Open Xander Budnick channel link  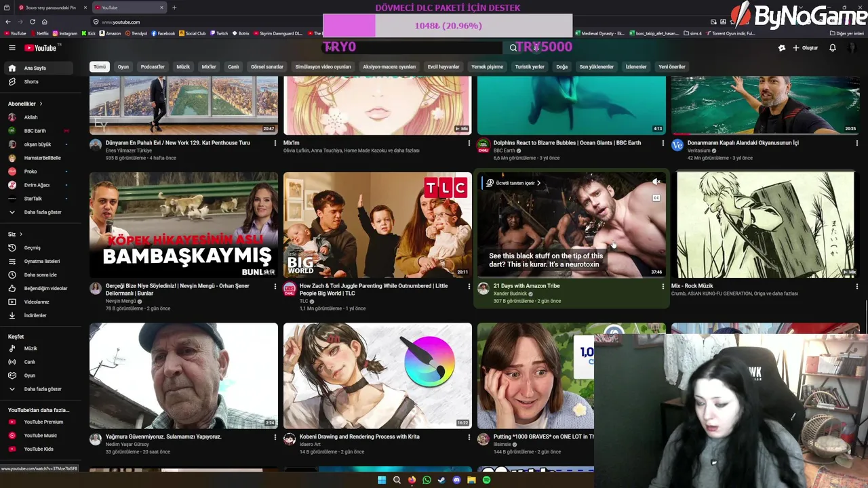[x=510, y=293]
